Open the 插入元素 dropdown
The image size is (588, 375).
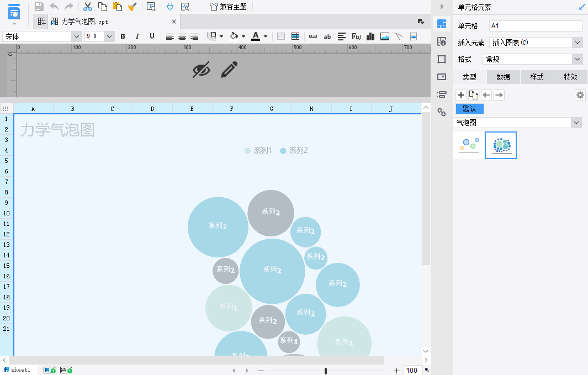577,43
